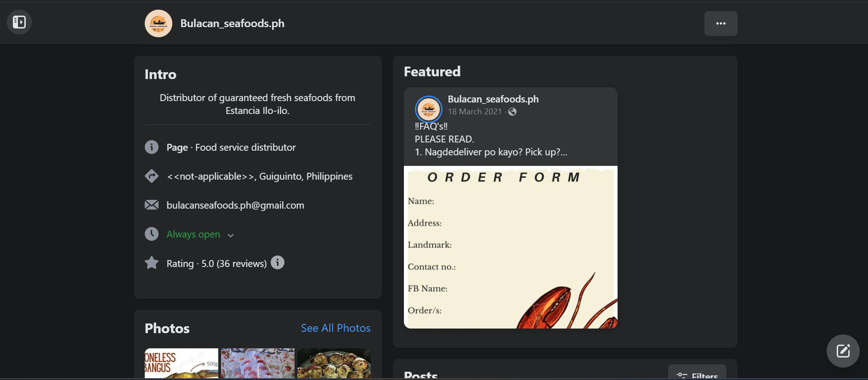Open the Guiguinto, Philippines address link
The image size is (868, 380).
tap(259, 176)
